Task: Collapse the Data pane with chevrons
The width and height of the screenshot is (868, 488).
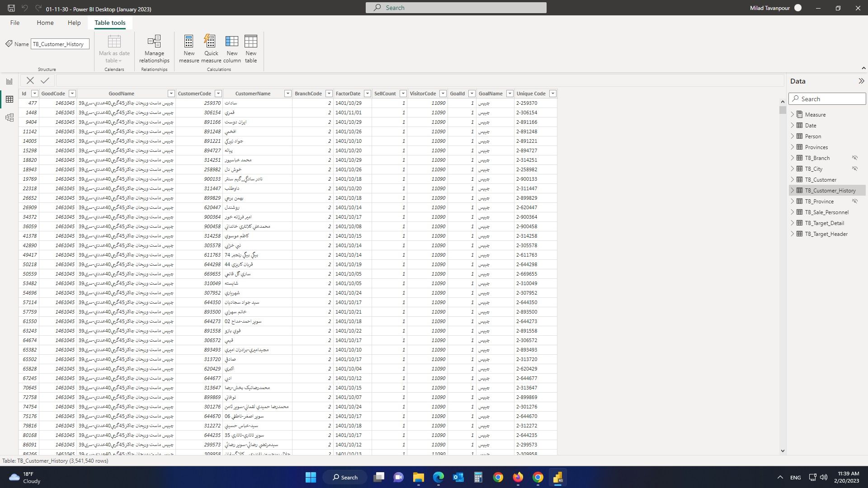Action: (x=861, y=81)
